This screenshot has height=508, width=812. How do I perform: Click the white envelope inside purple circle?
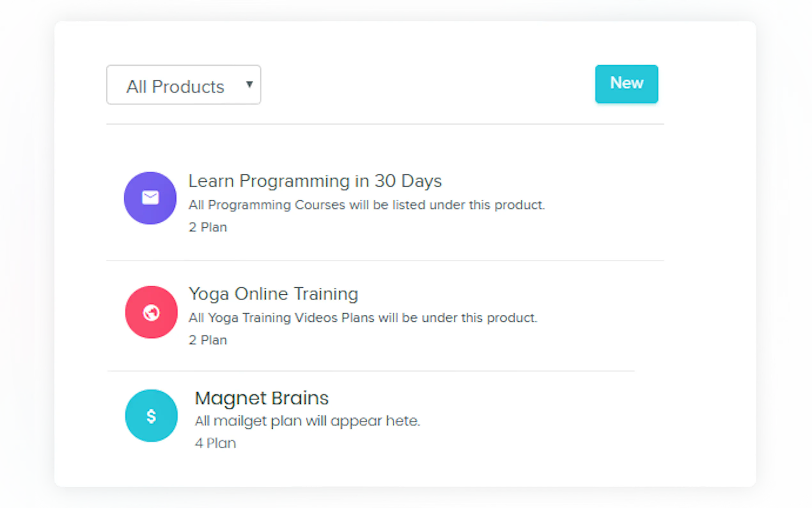(150, 197)
